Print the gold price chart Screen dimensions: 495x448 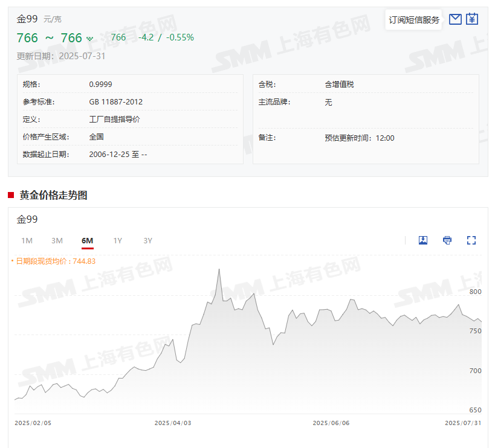tap(447, 240)
